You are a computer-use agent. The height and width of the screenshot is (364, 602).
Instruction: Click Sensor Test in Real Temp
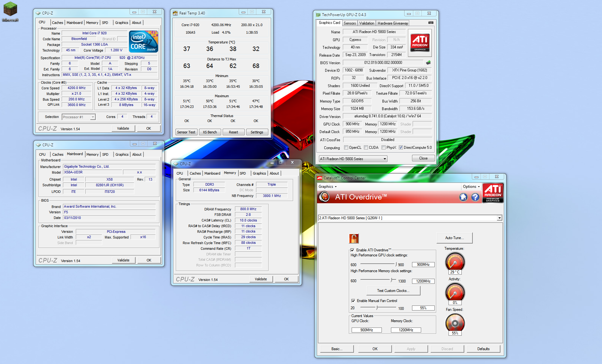[186, 132]
